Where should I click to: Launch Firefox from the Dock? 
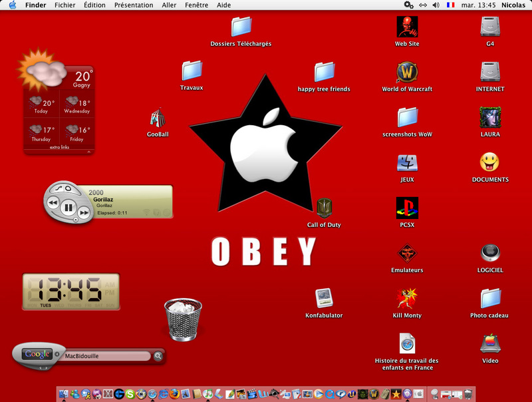pos(174,394)
